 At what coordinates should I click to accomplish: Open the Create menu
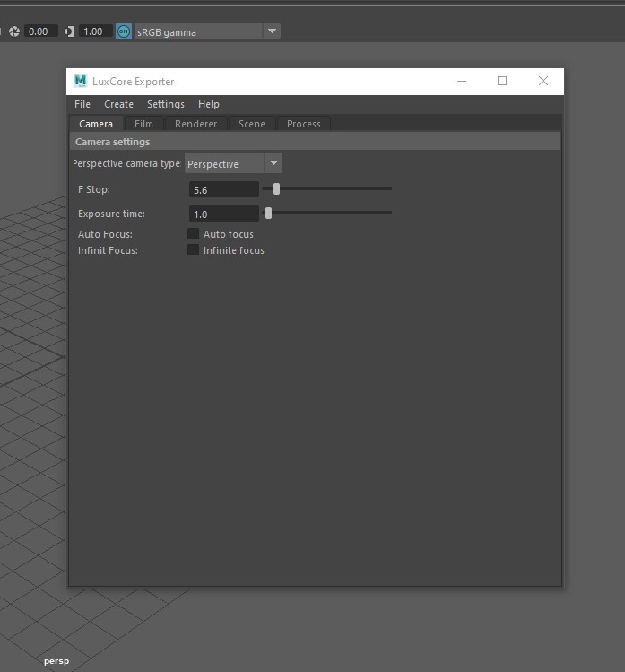click(x=118, y=104)
